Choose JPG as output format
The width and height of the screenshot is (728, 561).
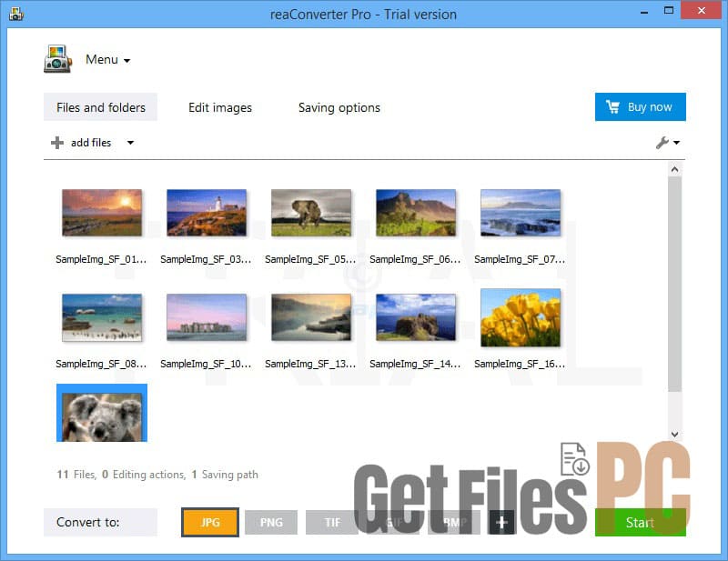pos(210,523)
